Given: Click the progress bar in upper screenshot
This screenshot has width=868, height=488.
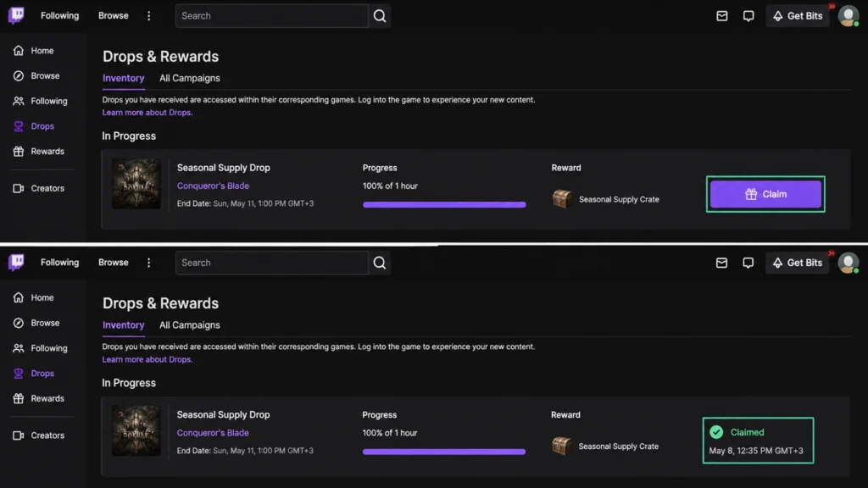Looking at the screenshot, I should point(444,205).
